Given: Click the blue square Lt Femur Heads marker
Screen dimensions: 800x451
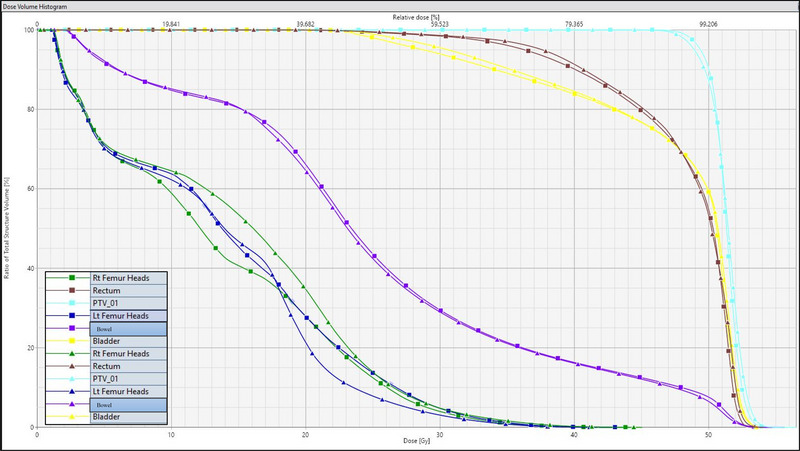Looking at the screenshot, I should 72,316.
